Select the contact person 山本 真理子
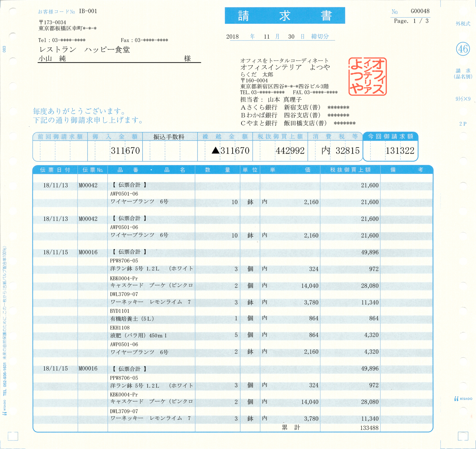The image size is (476, 449). coord(285,100)
